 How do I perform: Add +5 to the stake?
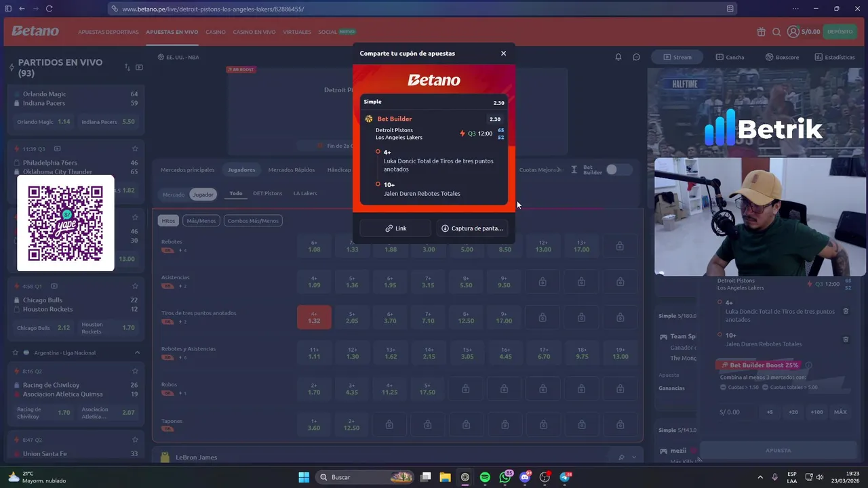(x=770, y=411)
